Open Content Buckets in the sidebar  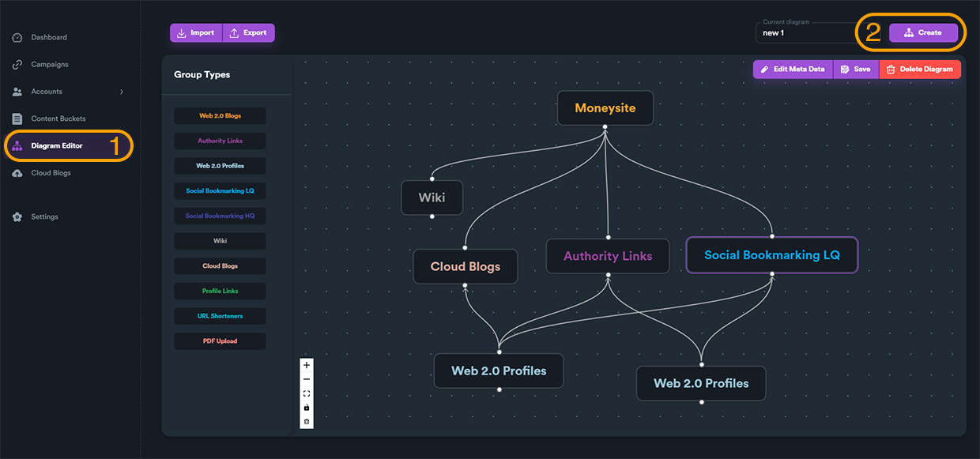58,119
